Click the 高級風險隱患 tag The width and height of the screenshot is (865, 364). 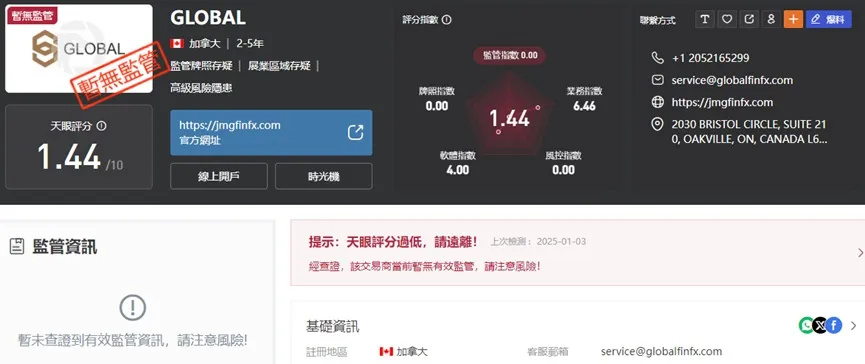[x=201, y=88]
